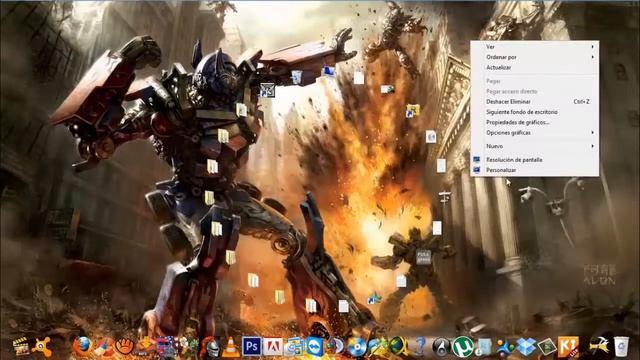640x360 pixels.
Task: Click the arrow next to Opciones gráficas
Action: click(x=593, y=133)
